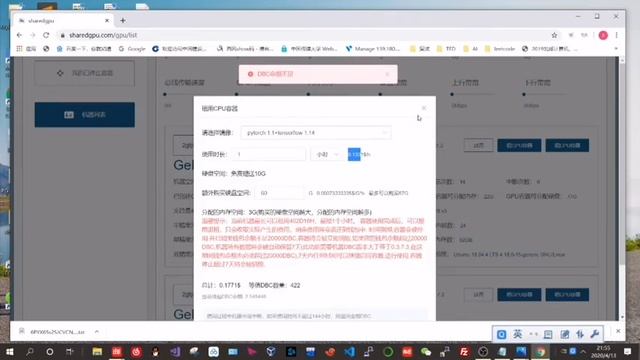Screen dimensions: 640x360
Task: Click the middle blue button on second card
Action: tap(519, 295)
